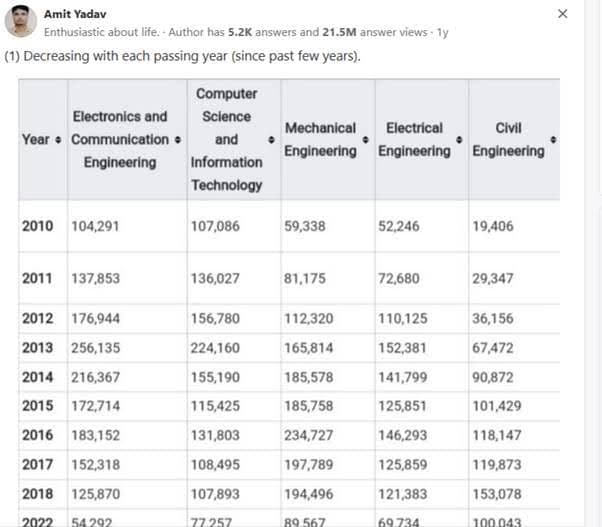Click the sort arrows for Electronics and Communication Engineering

tap(177, 139)
